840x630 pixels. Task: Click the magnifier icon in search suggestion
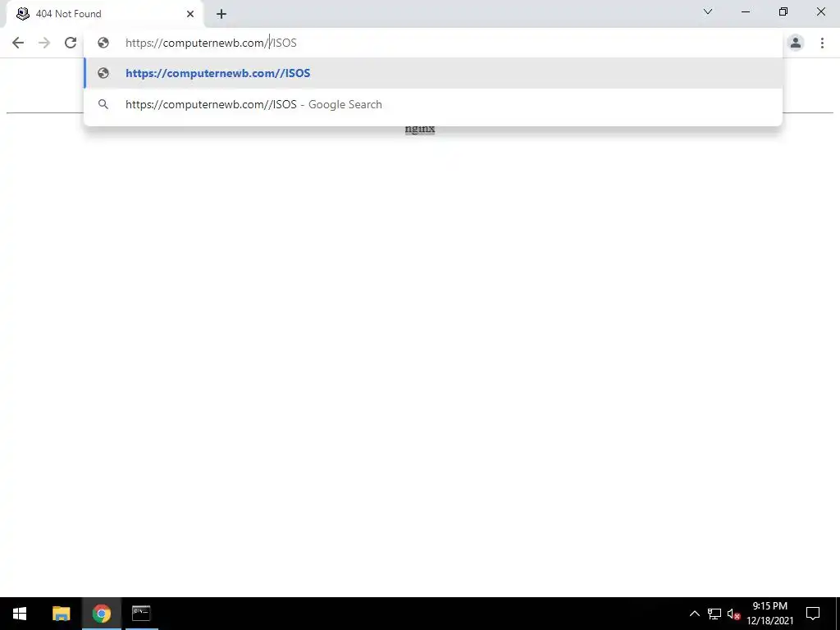coord(103,104)
